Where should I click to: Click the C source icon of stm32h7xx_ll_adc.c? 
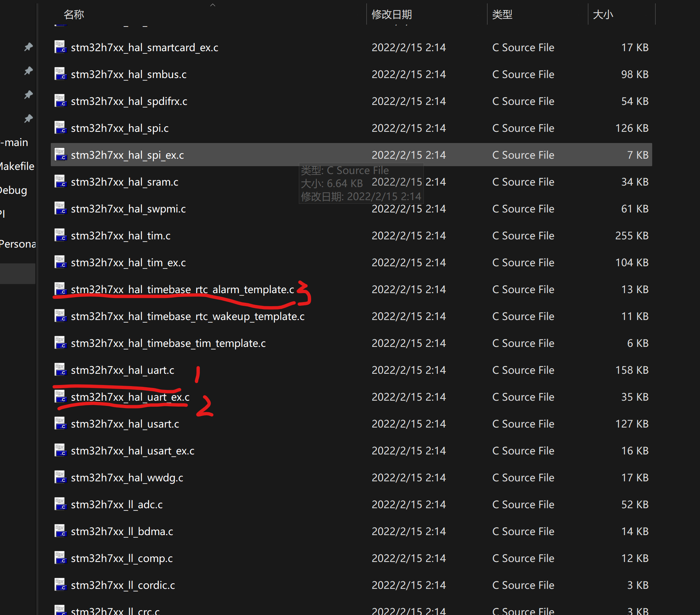point(61,504)
